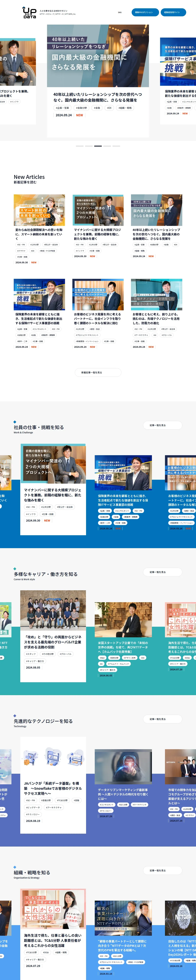
Task: Open hero slide image about 国内最大級の金融機関
Action: coord(98,56)
